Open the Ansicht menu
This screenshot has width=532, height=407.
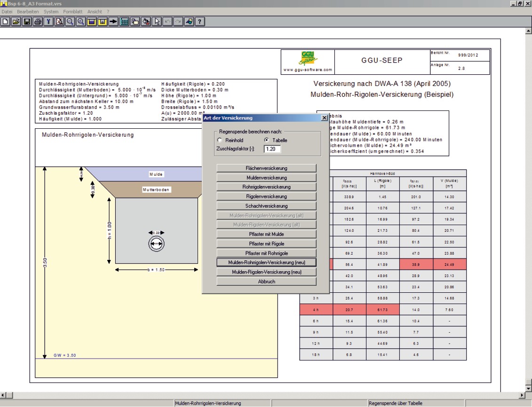pyautogui.click(x=95, y=11)
